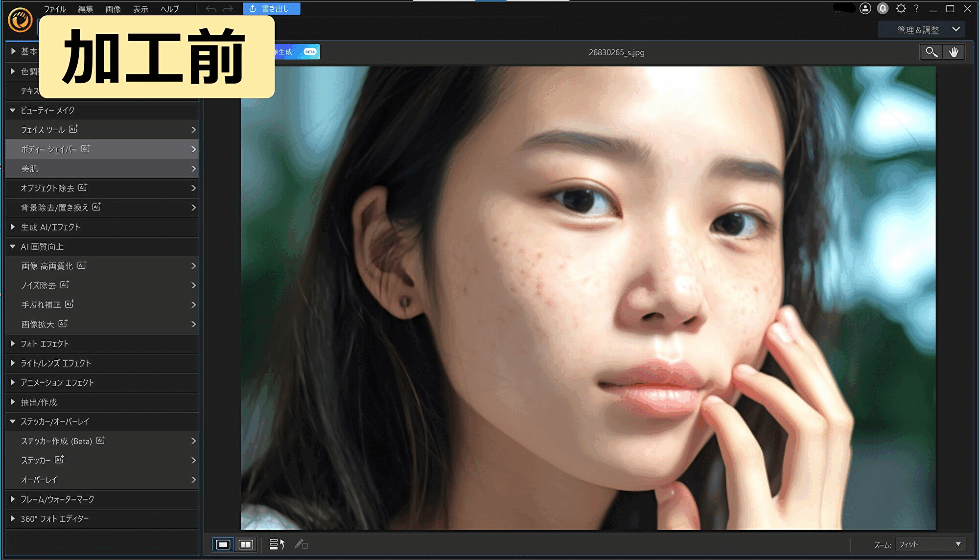Enable side-by-side compare view

[246, 544]
